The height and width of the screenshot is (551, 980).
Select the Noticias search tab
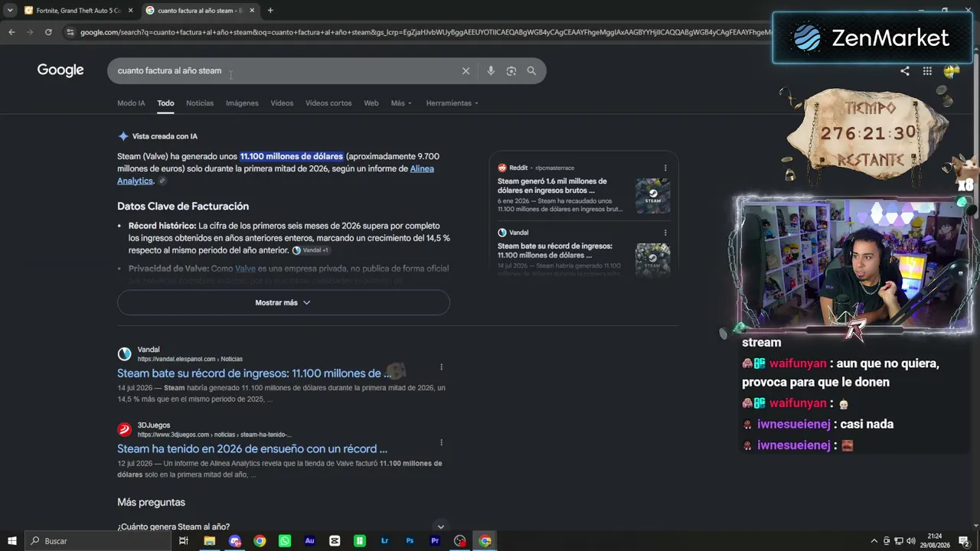[200, 103]
